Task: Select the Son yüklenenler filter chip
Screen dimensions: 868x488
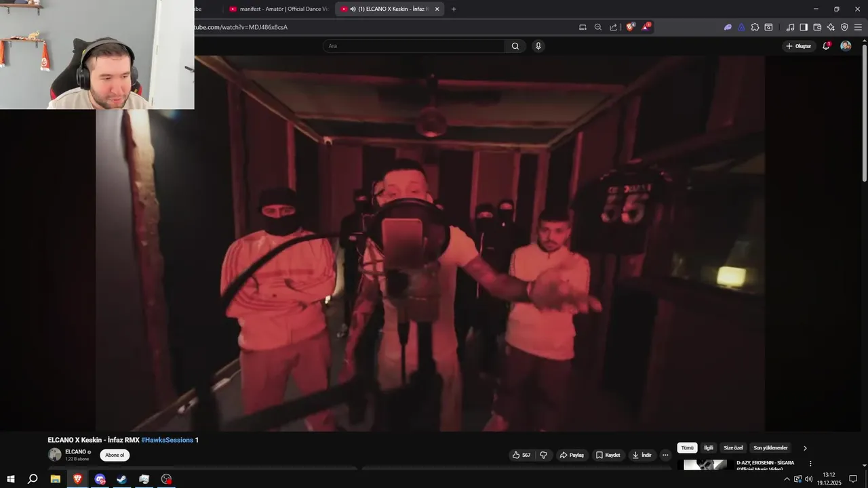Action: [x=770, y=448]
